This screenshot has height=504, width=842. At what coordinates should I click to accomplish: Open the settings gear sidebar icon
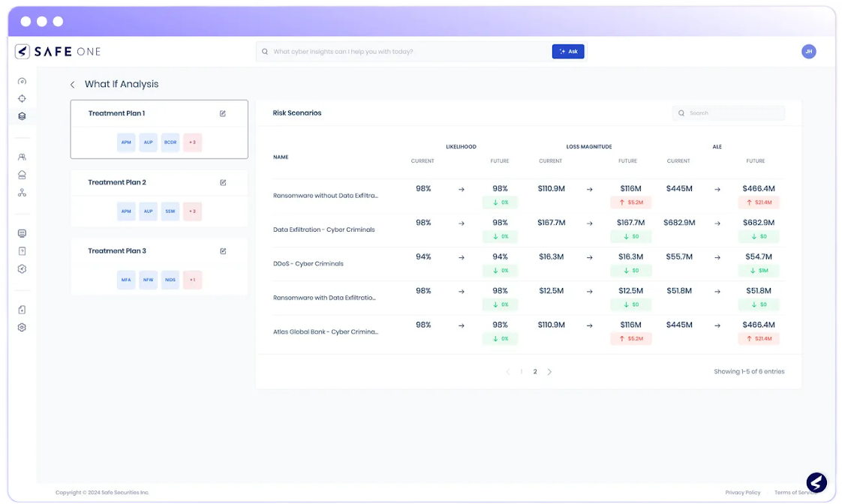[x=22, y=327]
